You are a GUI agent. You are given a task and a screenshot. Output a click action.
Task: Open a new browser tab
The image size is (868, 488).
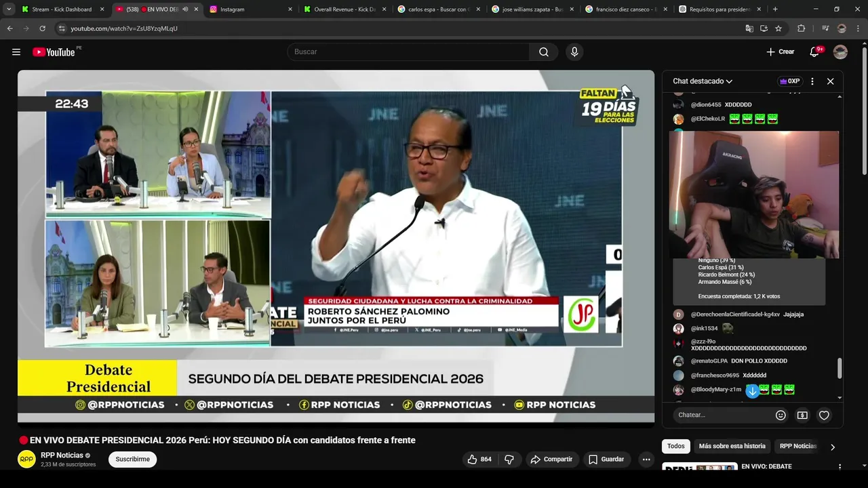775,9
